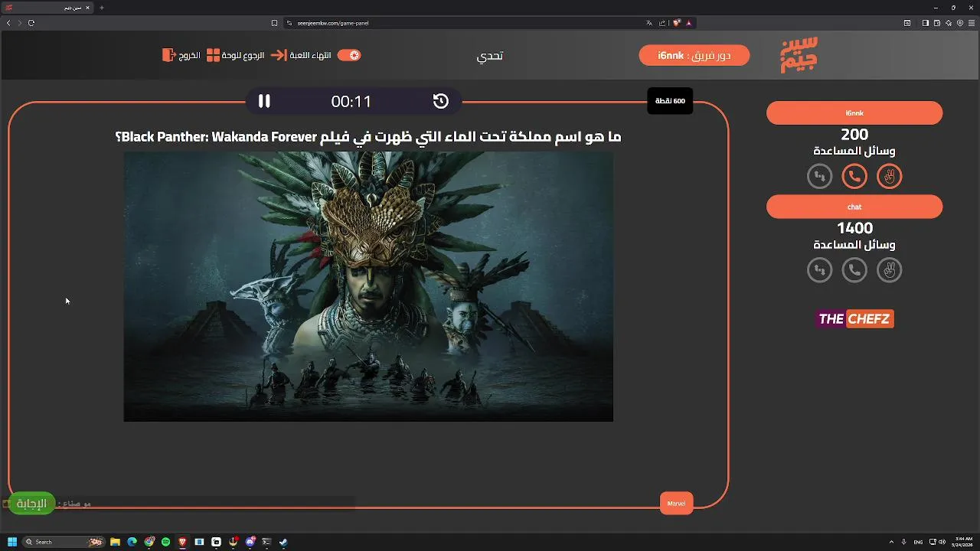The height and width of the screenshot is (551, 980).
Task: Open Brave Rewards triangle icon
Action: 689,23
